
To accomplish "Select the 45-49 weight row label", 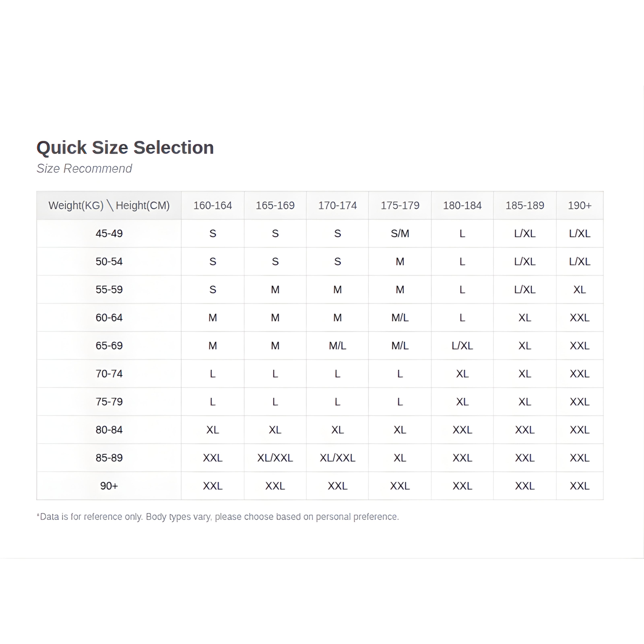I will (x=109, y=233).
